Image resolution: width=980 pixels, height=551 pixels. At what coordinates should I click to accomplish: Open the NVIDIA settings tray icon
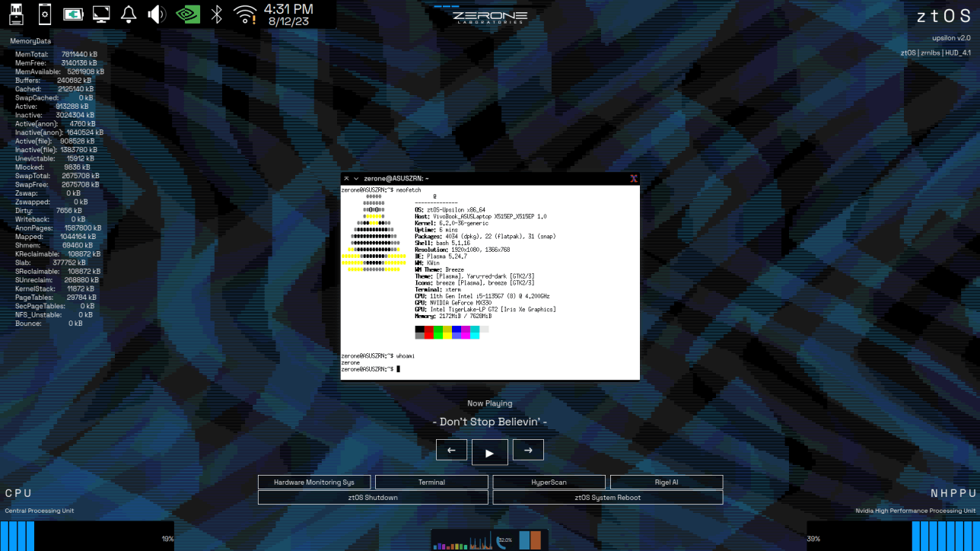coord(188,14)
